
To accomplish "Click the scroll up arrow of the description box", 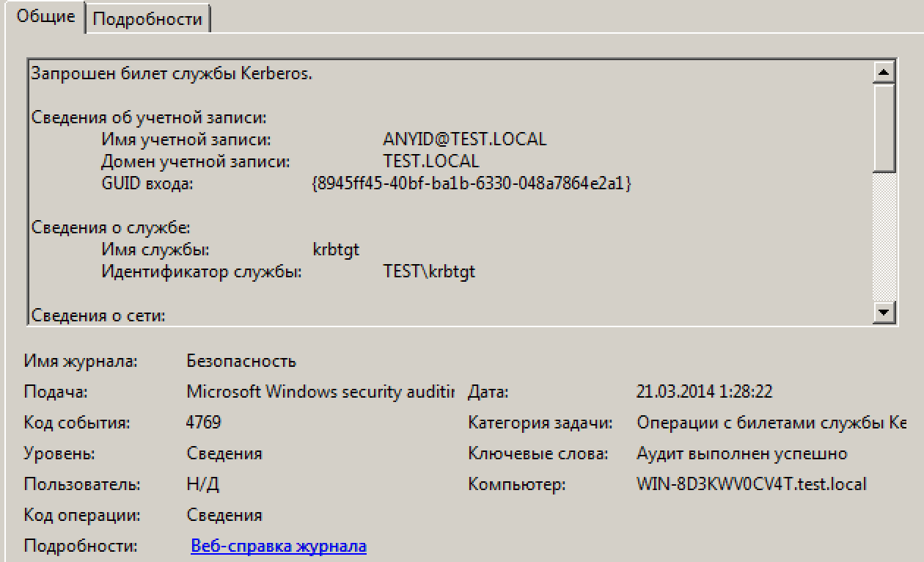I will coord(884,72).
